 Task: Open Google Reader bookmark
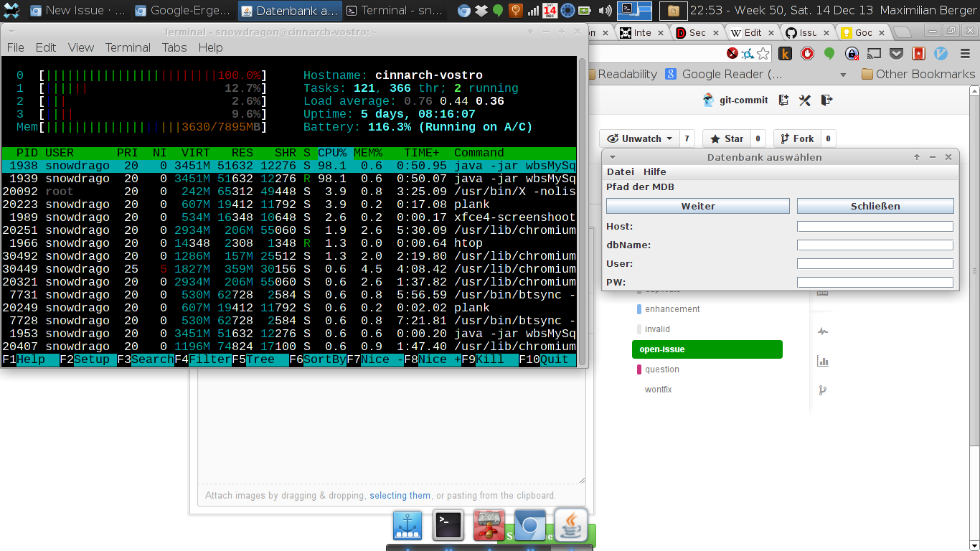[724, 74]
